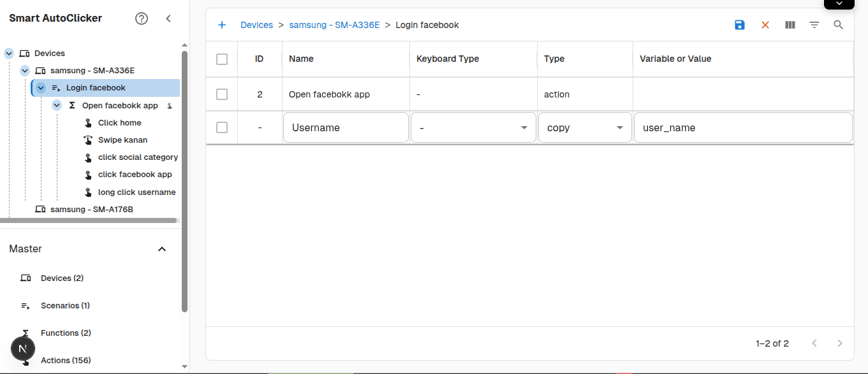Open the help question mark icon
The image size is (868, 374).
coord(142,18)
